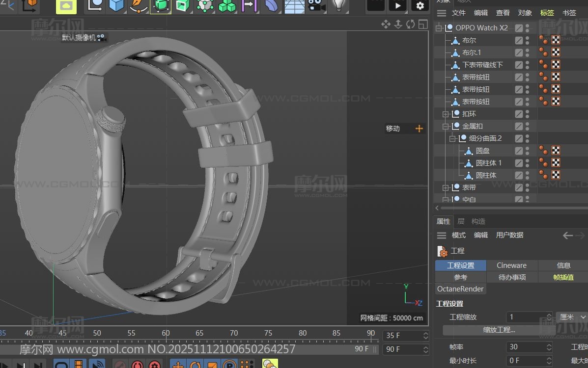Select the bend deformer icon
The height and width of the screenshot is (368, 588).
272,5
